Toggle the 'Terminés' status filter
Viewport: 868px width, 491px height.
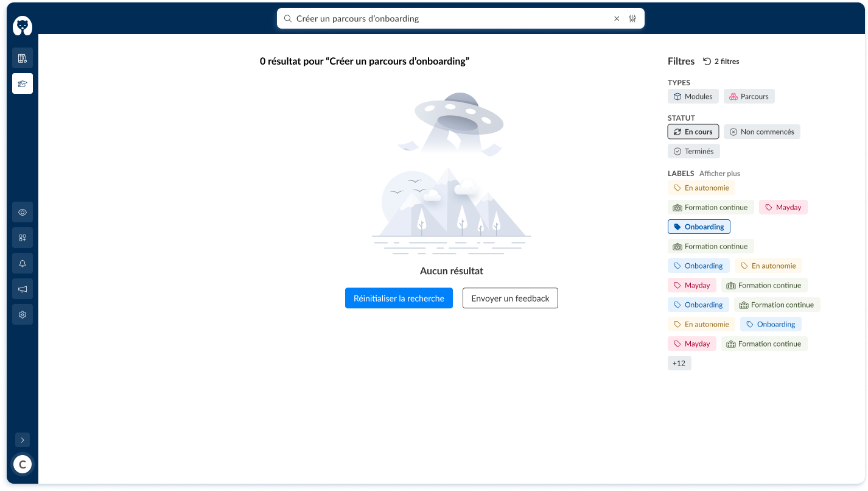click(x=693, y=151)
